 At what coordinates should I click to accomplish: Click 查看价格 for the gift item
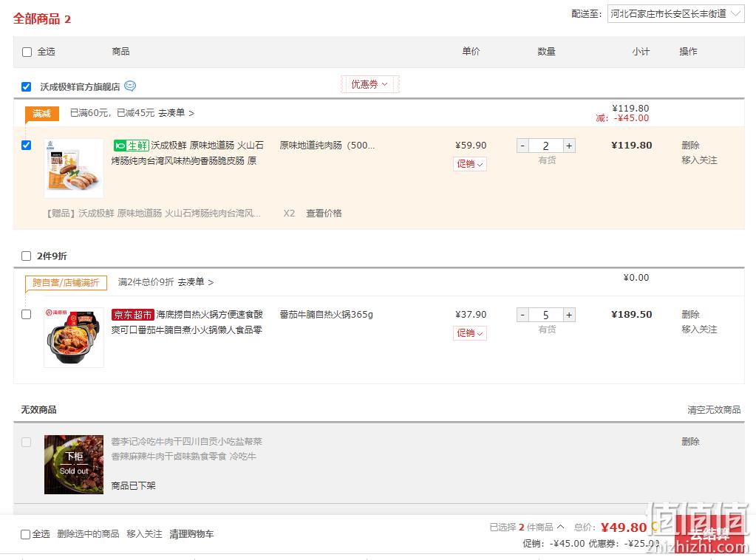coord(324,213)
